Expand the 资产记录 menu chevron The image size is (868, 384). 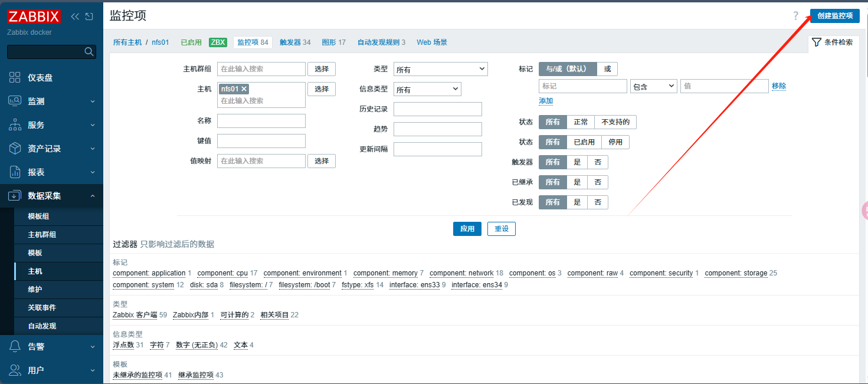coord(93,149)
